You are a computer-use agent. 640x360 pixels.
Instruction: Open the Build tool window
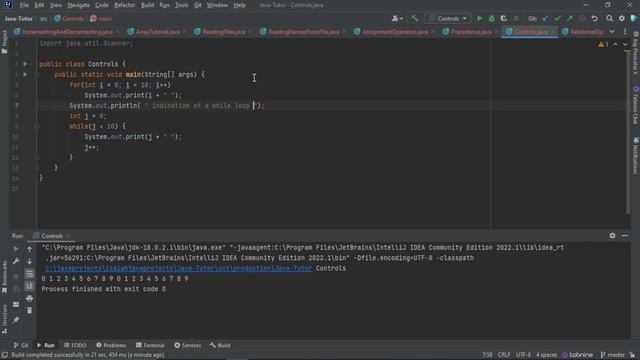220,345
